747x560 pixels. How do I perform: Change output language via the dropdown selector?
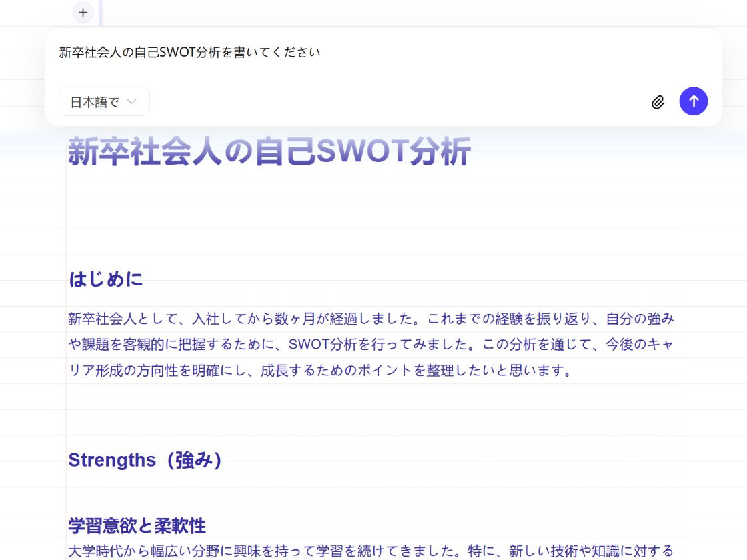pos(104,101)
